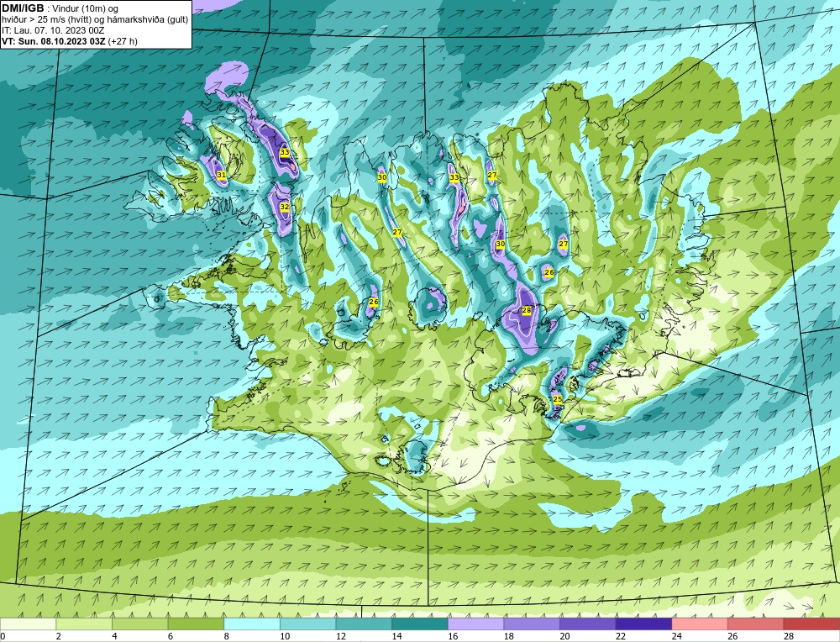Select the "16" legend scale number
The height and width of the screenshot is (642, 840).
pos(453,636)
